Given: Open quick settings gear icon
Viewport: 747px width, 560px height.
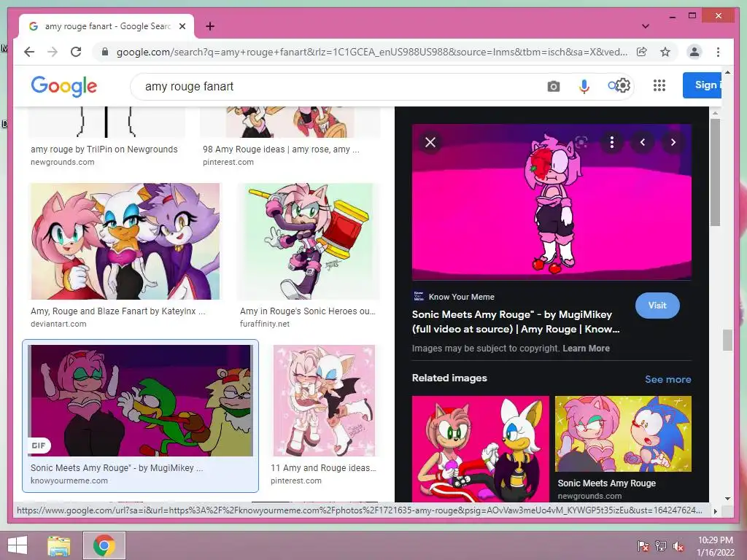Looking at the screenshot, I should click(x=623, y=86).
